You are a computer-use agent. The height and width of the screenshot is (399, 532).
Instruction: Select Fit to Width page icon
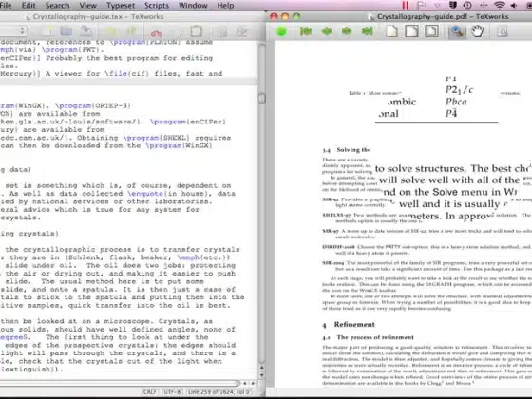tap(411, 31)
